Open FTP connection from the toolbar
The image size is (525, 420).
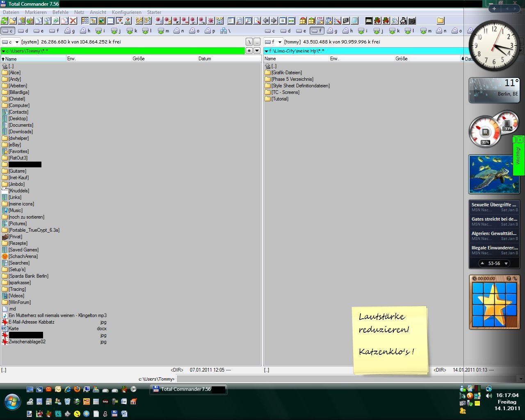pos(320,21)
